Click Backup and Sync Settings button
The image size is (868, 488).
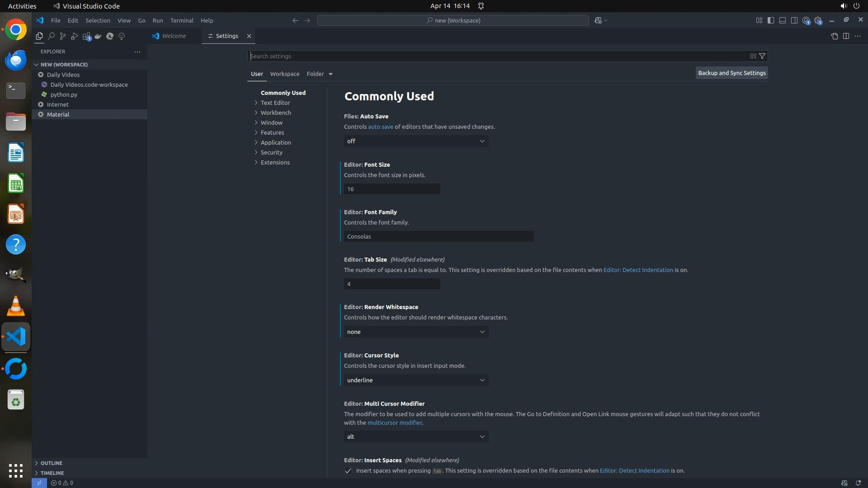pos(731,73)
